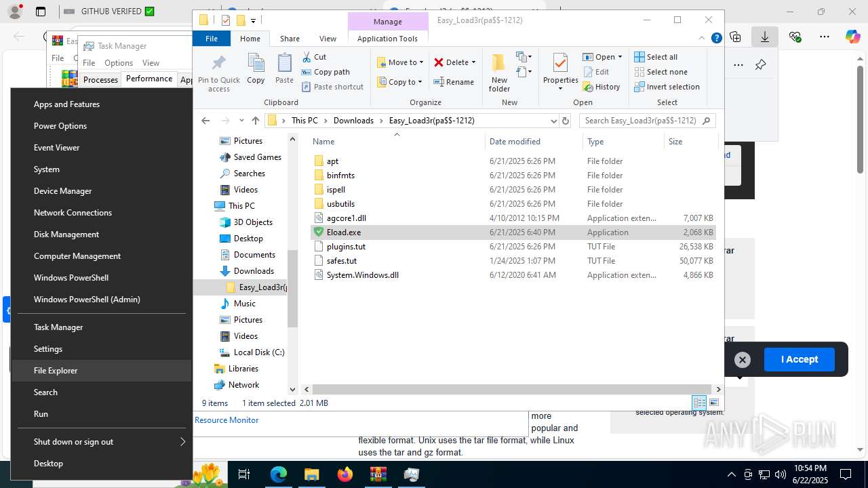The height and width of the screenshot is (488, 868).
Task: Click the Explorer Help question mark icon
Action: point(716,39)
